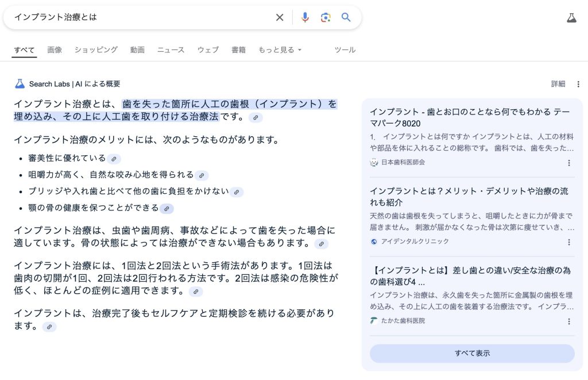Viewport: 588px width, 380px height.
Task: Switch to the 書籍 tab
Action: 238,50
